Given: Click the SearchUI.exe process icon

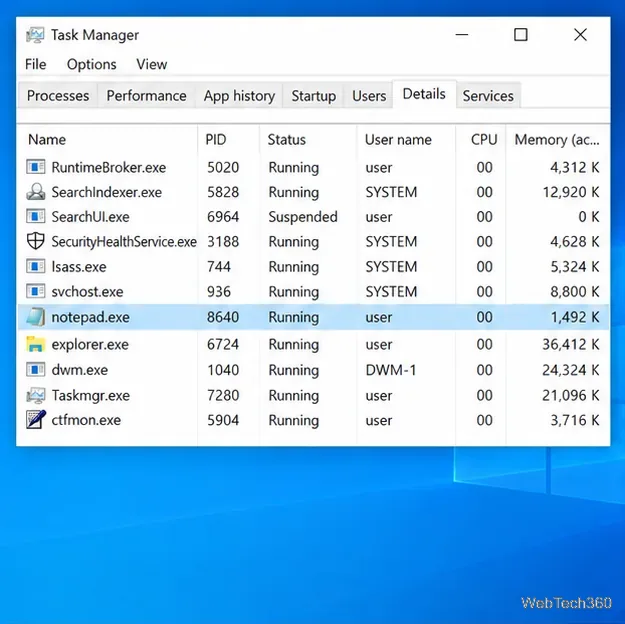Looking at the screenshot, I should point(35,217).
